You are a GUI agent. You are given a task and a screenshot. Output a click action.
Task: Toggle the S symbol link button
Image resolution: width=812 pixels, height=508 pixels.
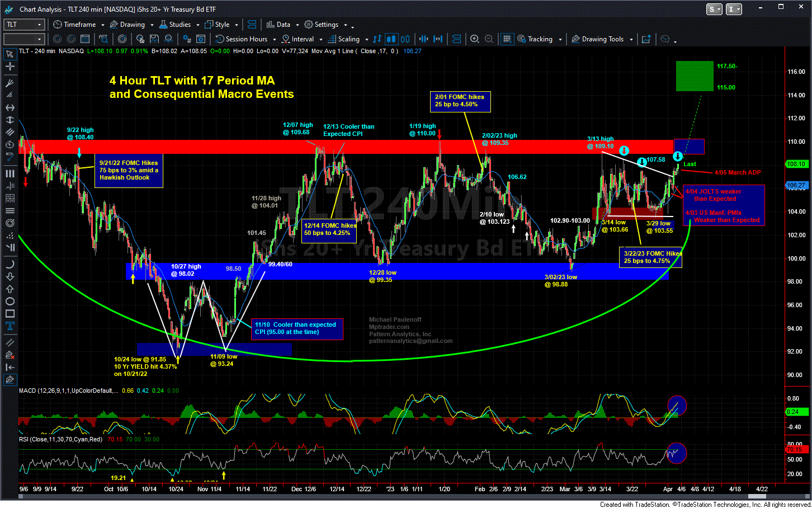[x=714, y=9]
